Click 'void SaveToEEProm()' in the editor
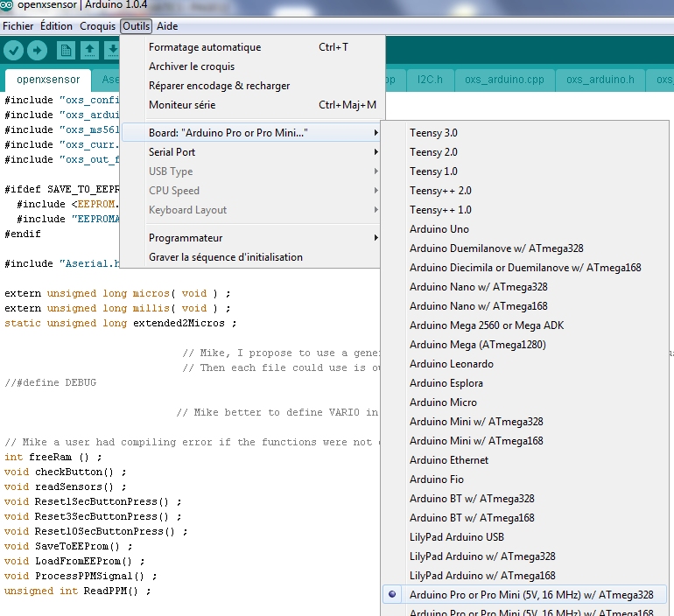This screenshot has height=616, width=674. point(68,546)
